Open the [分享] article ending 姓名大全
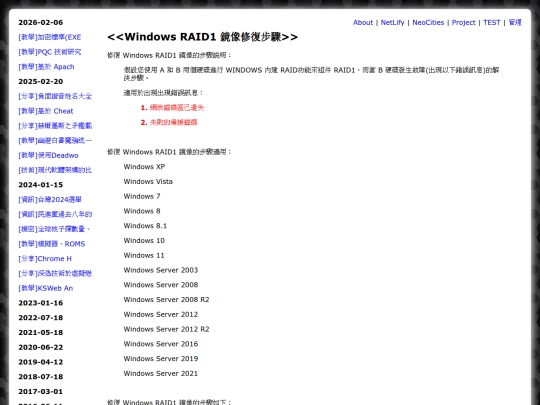 (55, 96)
